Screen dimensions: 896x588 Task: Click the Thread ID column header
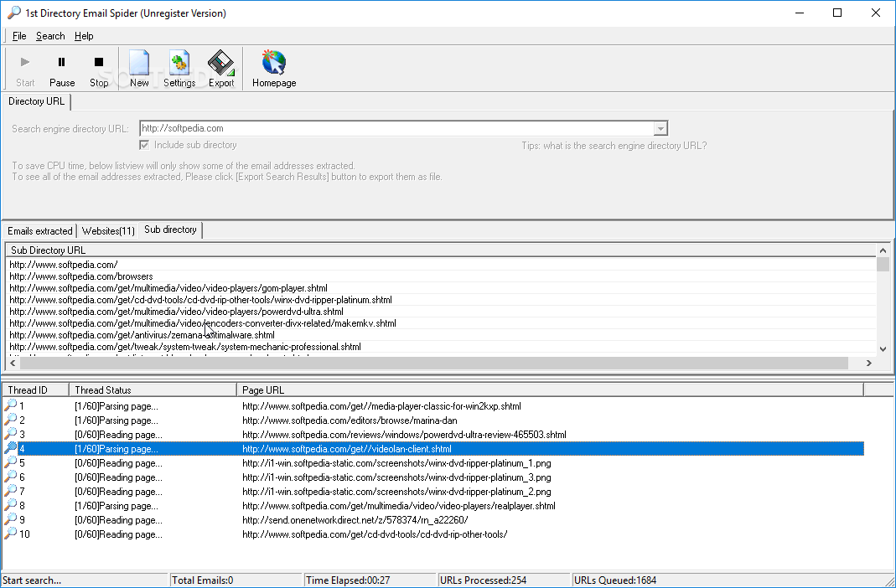click(x=36, y=390)
